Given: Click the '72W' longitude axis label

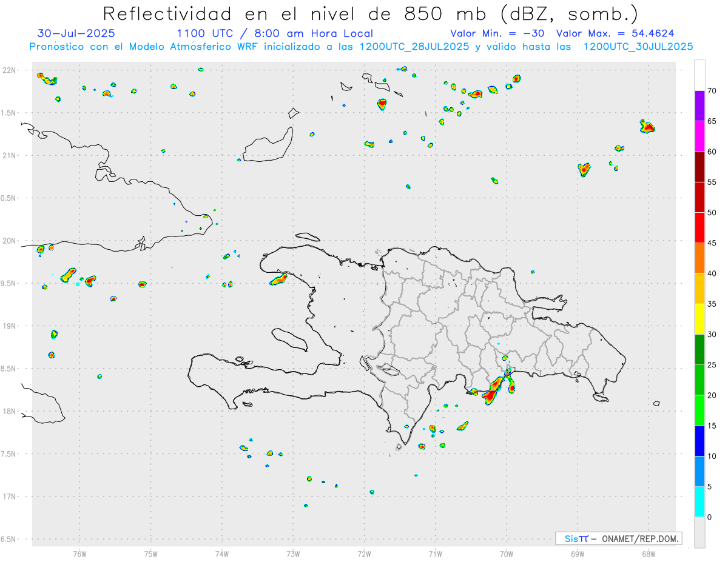Looking at the screenshot, I should [x=364, y=553].
